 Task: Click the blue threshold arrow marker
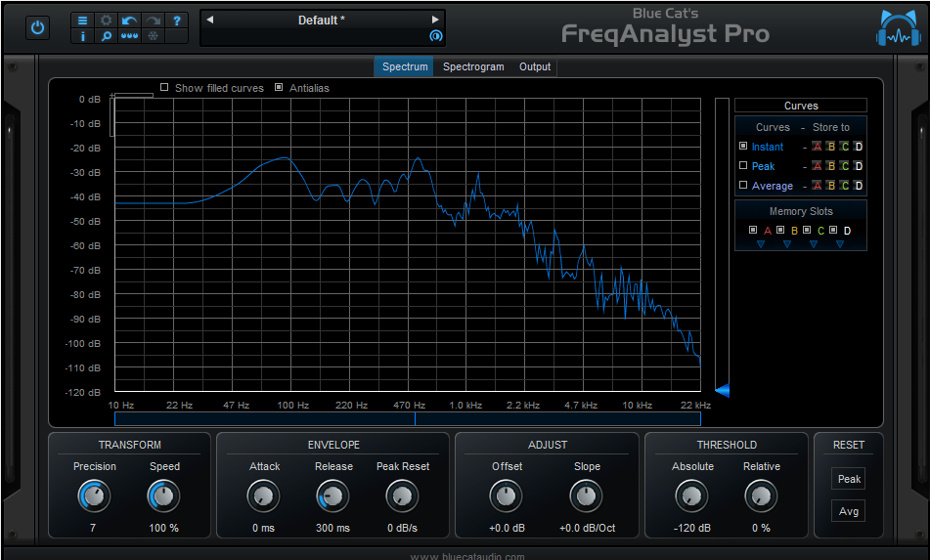tap(722, 390)
